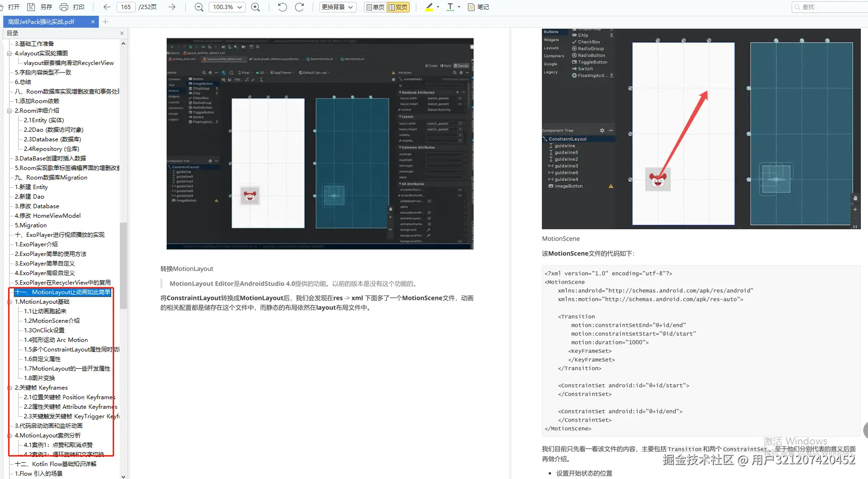
Task: Go to 2.3Database (数据库) section
Action: click(x=53, y=139)
